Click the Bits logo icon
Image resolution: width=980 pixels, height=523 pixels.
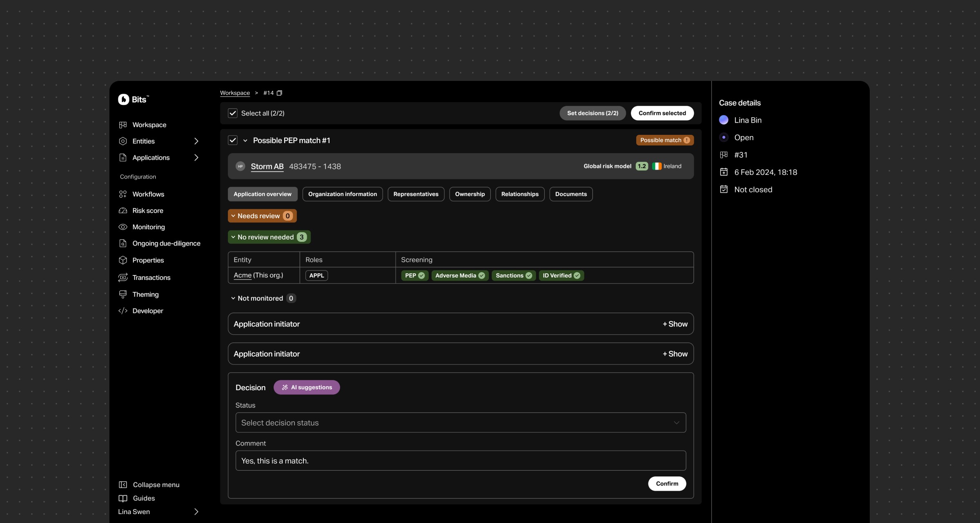123,99
